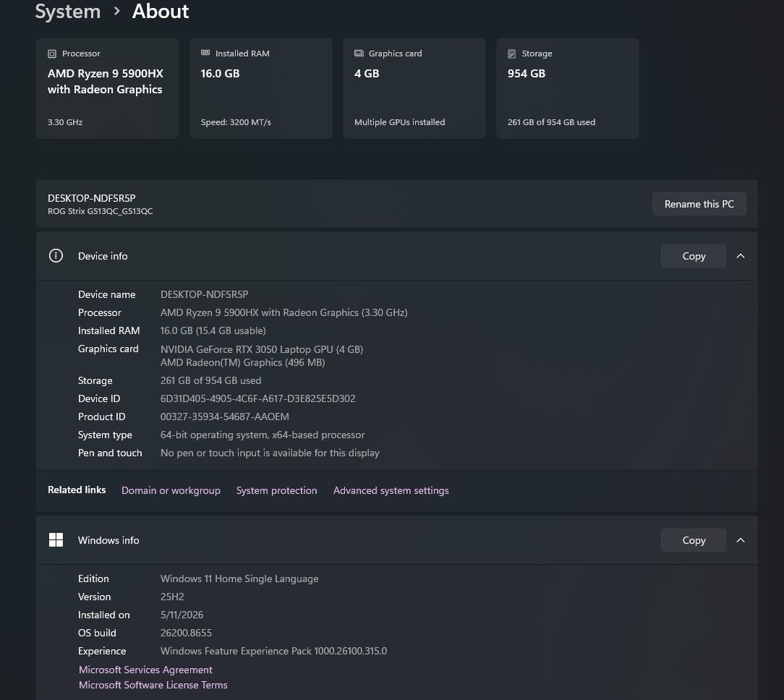Click Product ID value 00327-35934-54687-AAOEM
Screen dimensions: 784x700
(x=224, y=417)
